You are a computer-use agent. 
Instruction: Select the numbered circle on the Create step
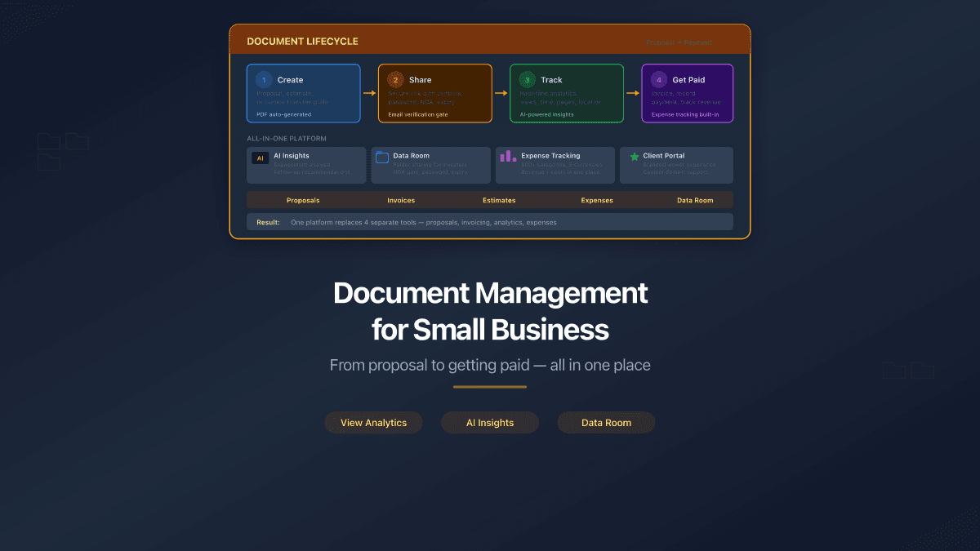pyautogui.click(x=263, y=80)
